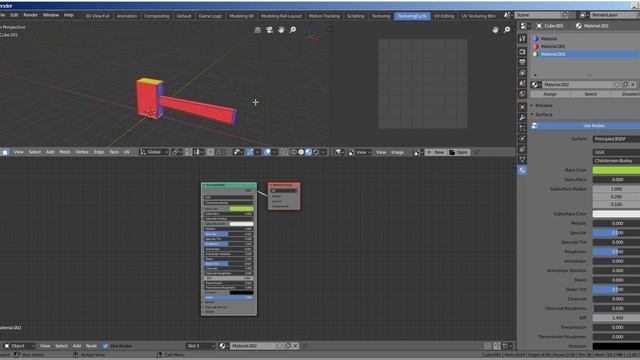Toggle wireframe viewport shading
The height and width of the screenshot is (360, 640).
pos(293,152)
